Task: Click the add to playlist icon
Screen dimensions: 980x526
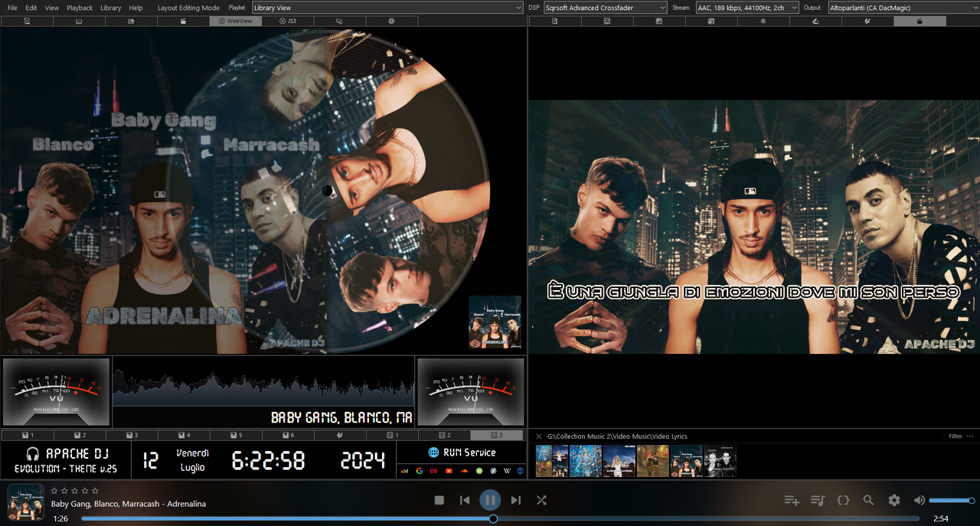Action: point(792,500)
